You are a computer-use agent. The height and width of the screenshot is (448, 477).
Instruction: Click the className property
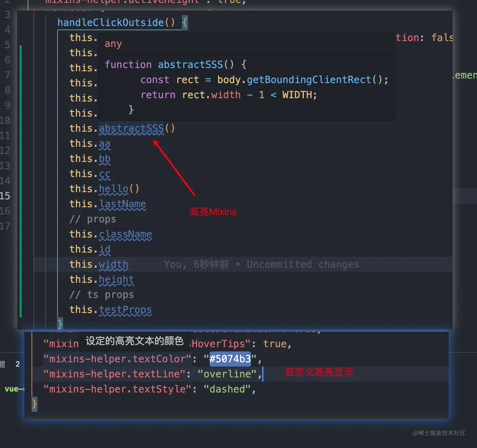pyautogui.click(x=125, y=234)
